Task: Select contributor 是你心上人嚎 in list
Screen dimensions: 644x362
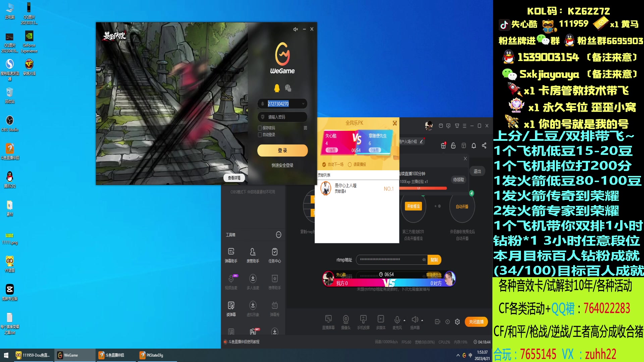Action: pos(357,188)
